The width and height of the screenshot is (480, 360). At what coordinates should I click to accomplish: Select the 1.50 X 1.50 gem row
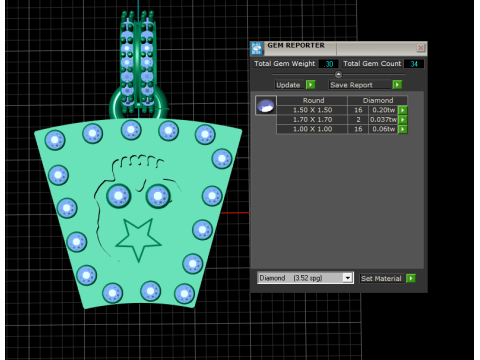(x=337, y=110)
